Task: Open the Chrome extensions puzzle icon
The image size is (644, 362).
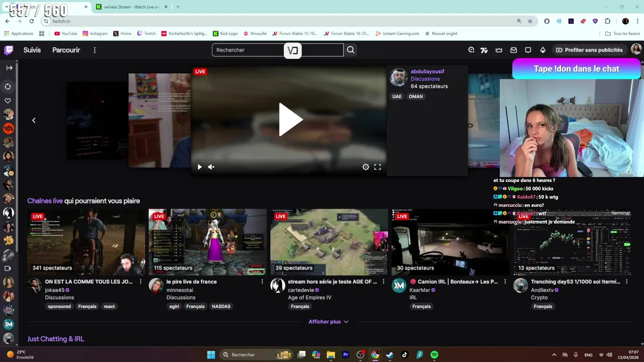Action: point(607,21)
